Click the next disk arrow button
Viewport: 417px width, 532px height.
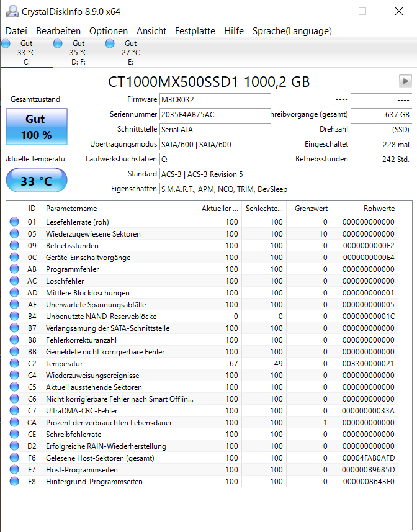pos(405,81)
